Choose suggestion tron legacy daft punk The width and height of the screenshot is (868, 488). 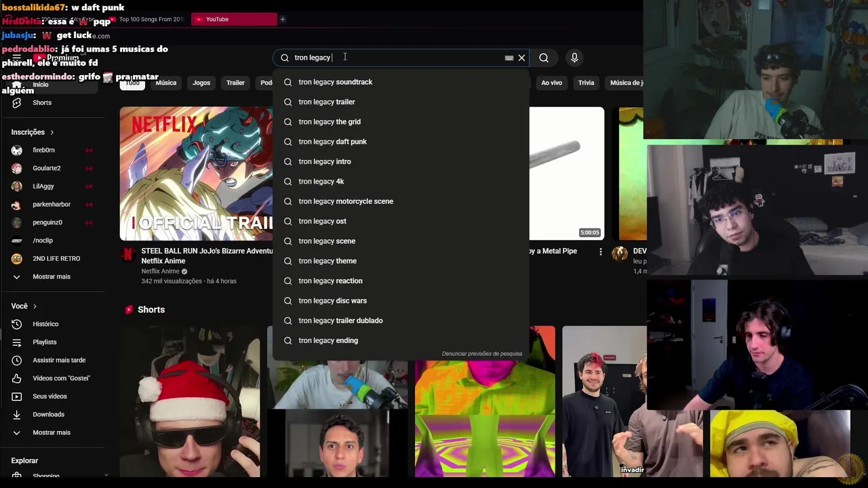point(401,142)
